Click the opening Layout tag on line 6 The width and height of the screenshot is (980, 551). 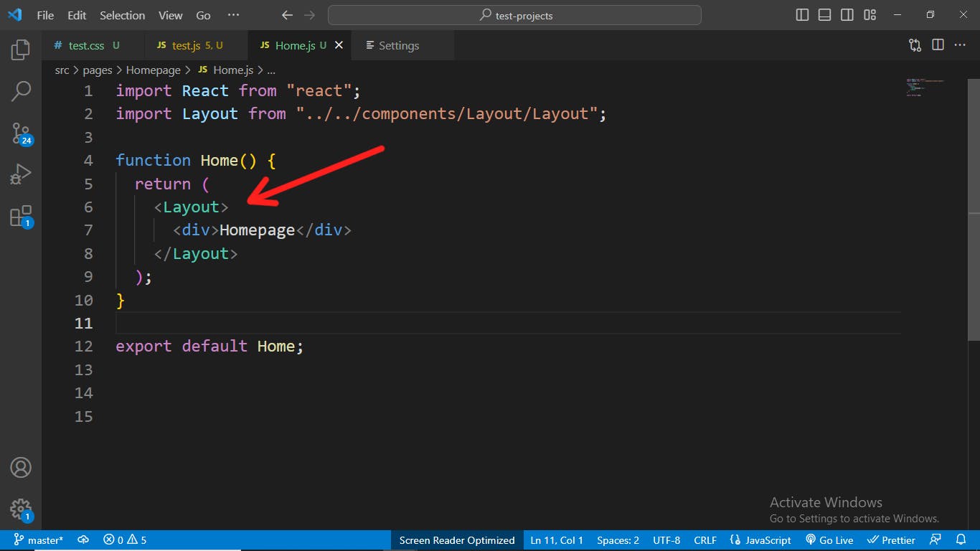click(191, 207)
